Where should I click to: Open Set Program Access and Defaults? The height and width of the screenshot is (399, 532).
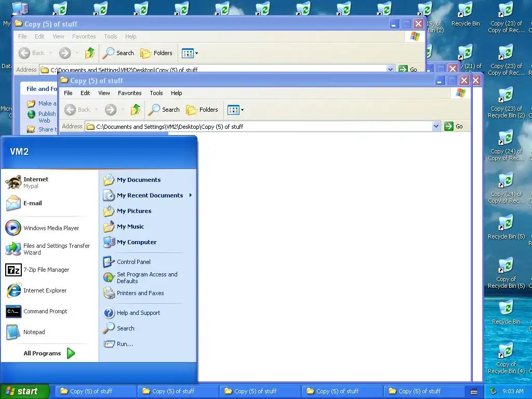coord(148,277)
